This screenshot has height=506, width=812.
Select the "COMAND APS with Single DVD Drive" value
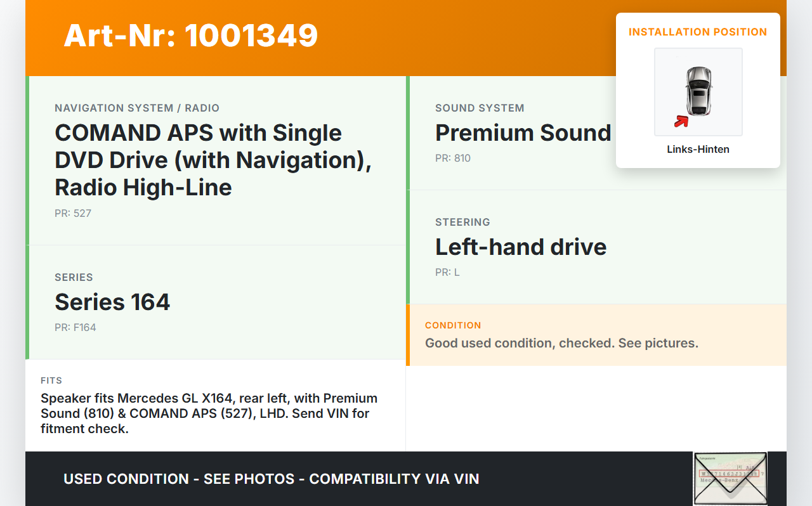click(x=213, y=160)
